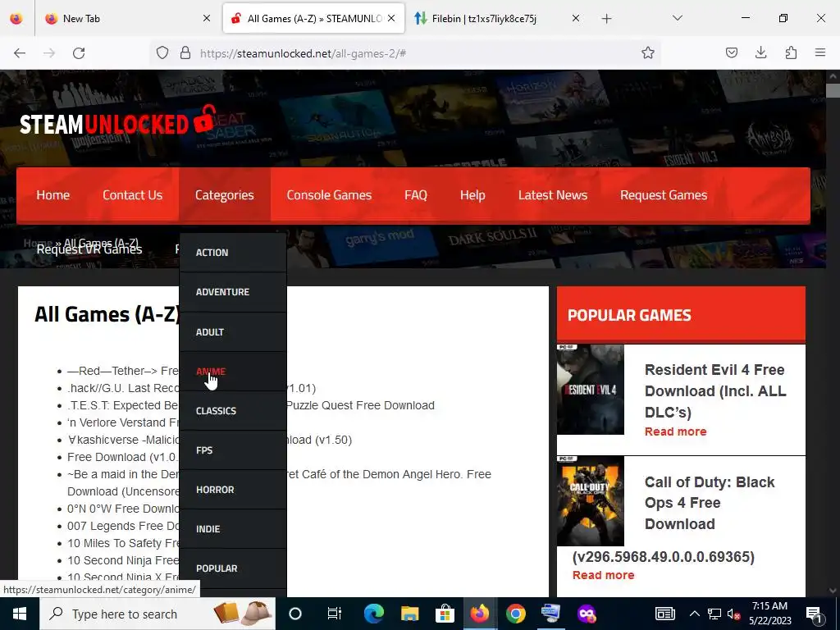Screen dimensions: 840x630
Task: Select Adult category
Action: click(x=233, y=332)
